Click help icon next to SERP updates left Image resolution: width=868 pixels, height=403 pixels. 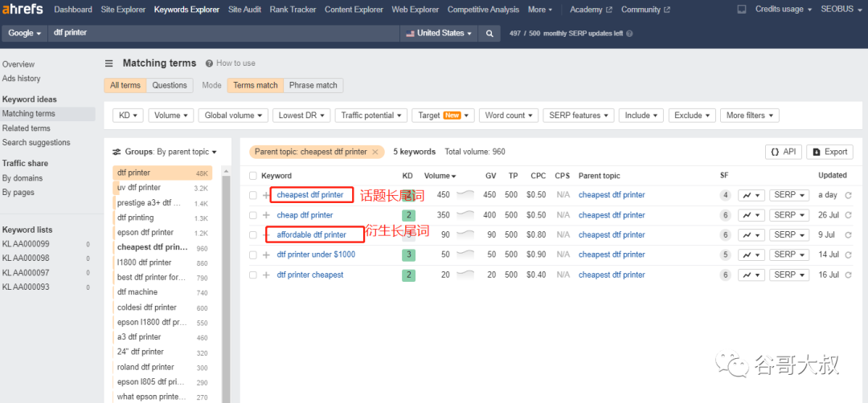coord(628,34)
